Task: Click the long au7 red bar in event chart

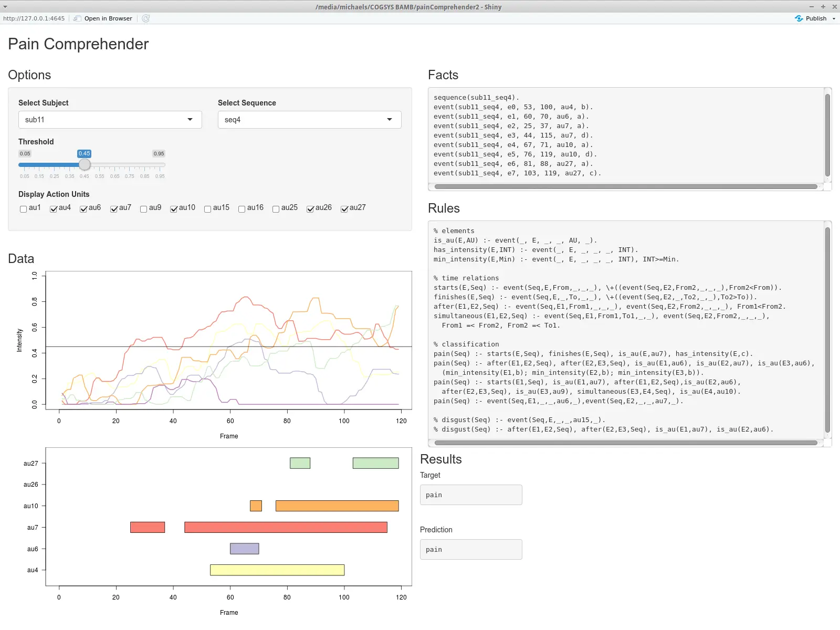Action: [x=286, y=527]
